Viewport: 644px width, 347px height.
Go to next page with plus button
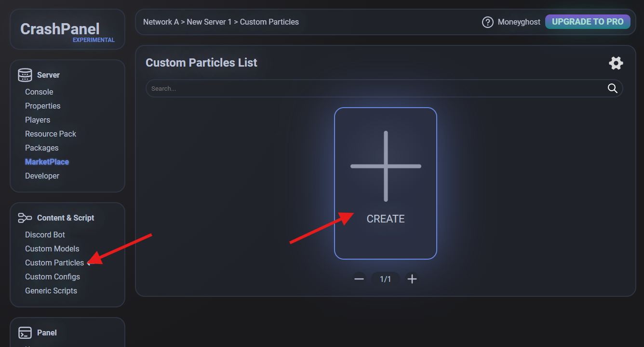click(412, 279)
